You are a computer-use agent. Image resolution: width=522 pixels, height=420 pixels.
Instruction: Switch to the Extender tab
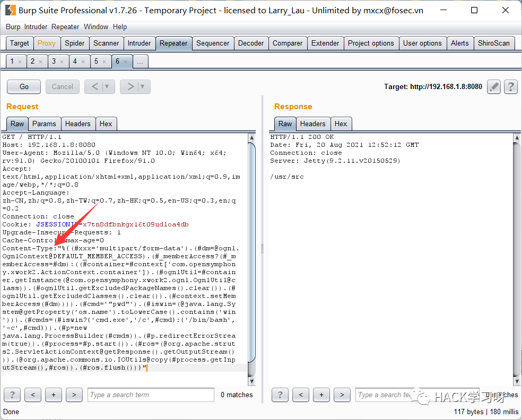(x=325, y=43)
